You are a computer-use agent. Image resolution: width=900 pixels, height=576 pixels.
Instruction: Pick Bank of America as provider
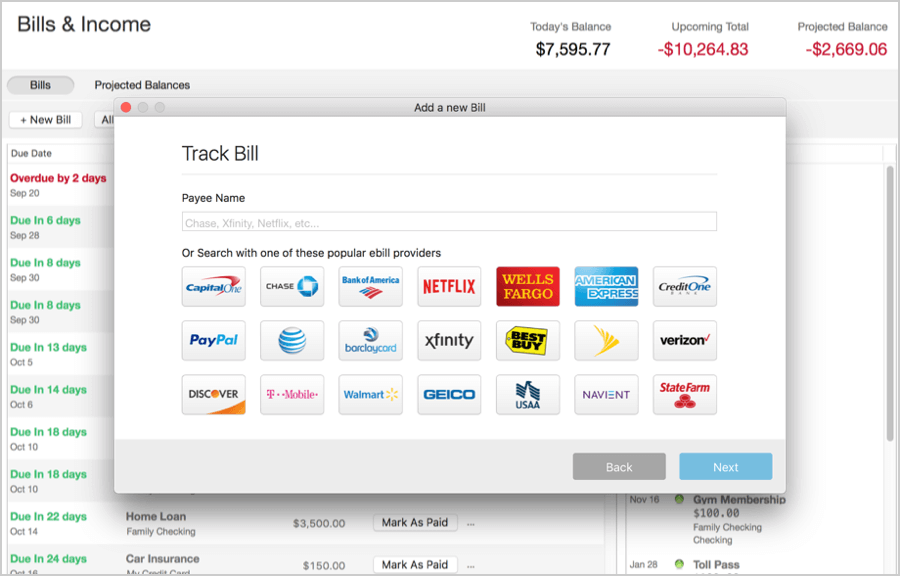point(370,286)
